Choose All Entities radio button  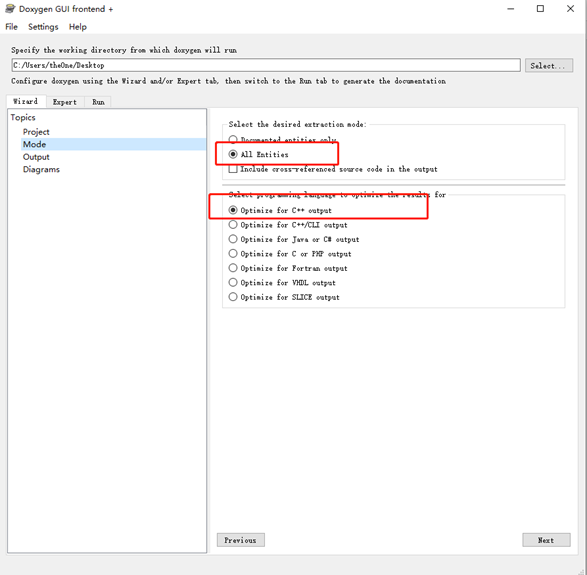tap(233, 154)
